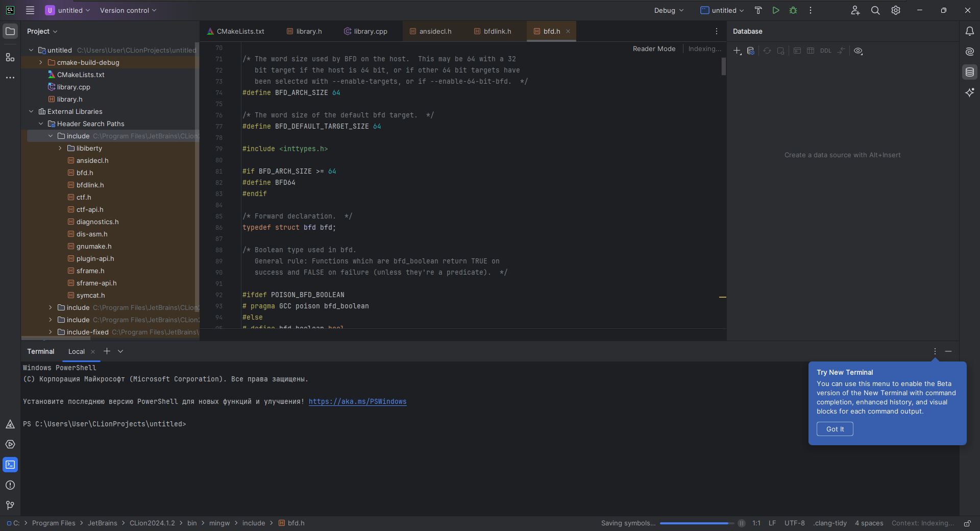Start debugging with the bug icon

tap(793, 10)
